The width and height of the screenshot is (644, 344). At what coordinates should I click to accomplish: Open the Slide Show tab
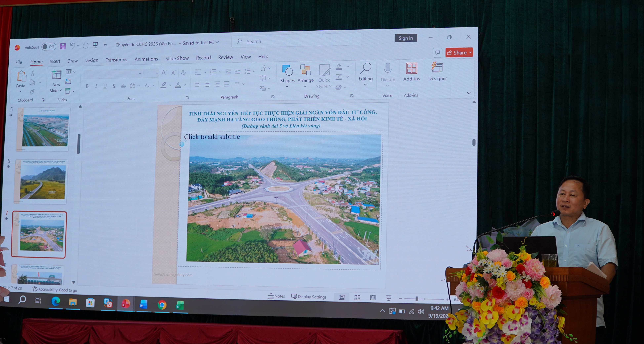(177, 58)
